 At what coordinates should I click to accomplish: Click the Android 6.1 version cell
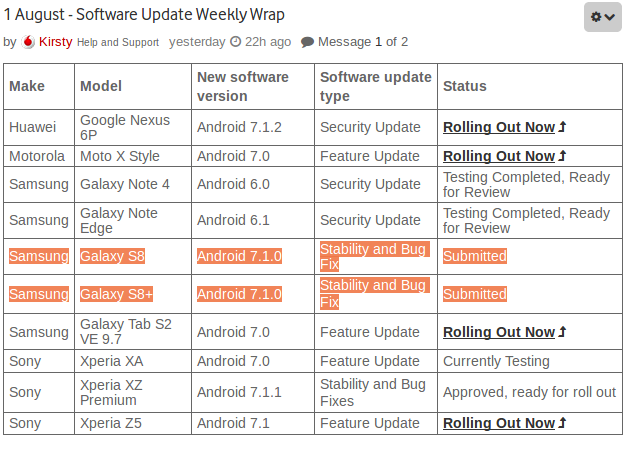(233, 220)
